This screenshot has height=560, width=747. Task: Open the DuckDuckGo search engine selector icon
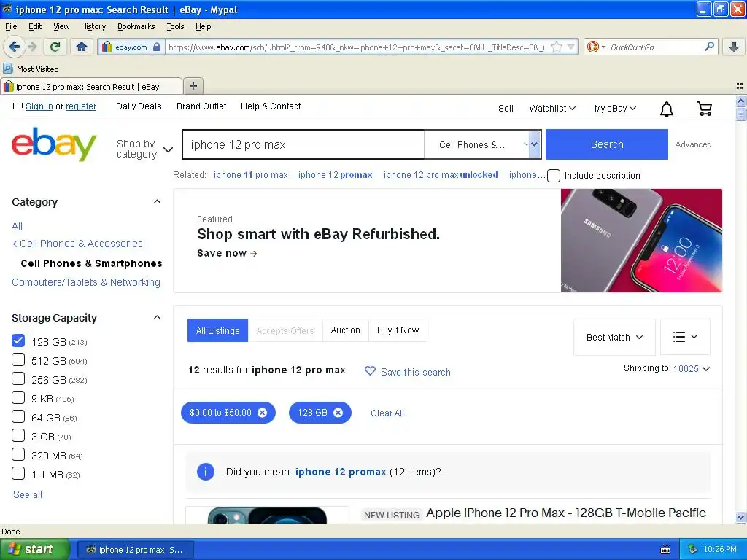click(596, 47)
